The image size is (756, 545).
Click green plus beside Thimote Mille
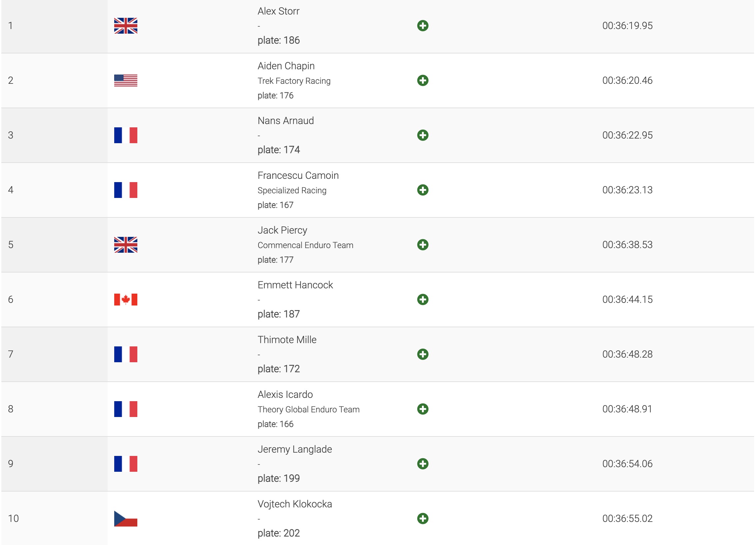pyautogui.click(x=423, y=354)
